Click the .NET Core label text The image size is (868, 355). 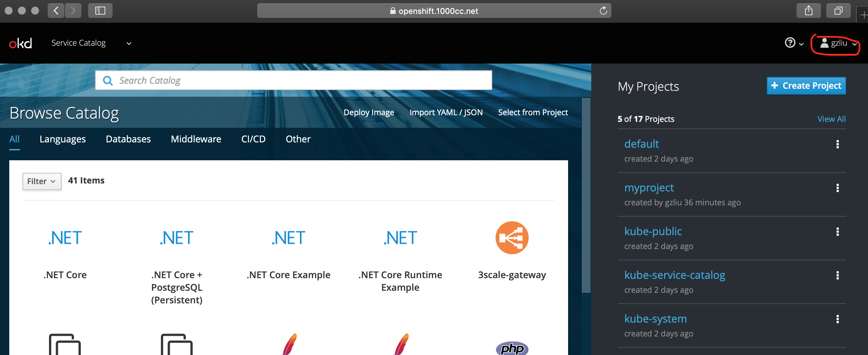(65, 275)
